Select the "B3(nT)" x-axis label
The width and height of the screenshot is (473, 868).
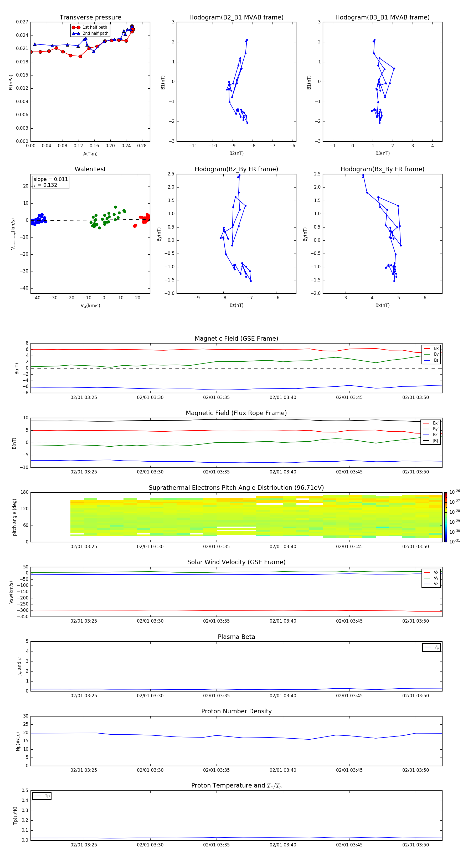point(382,154)
